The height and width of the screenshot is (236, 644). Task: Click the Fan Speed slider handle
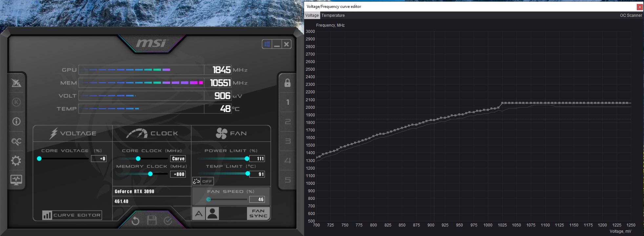tap(209, 199)
